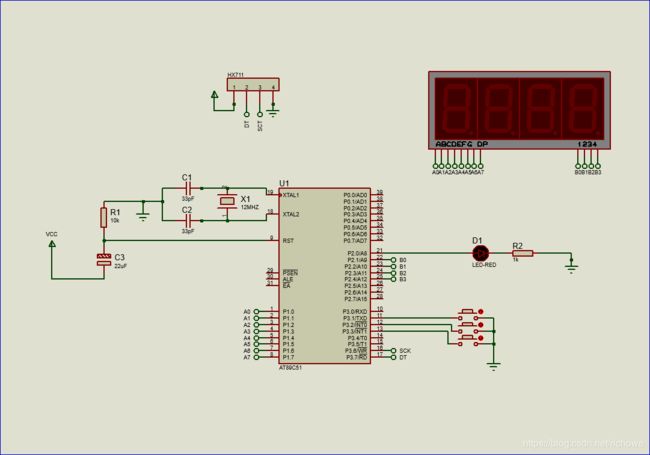Screen dimensions: 650x455
Task: Toggle red latch dot on P3.3 push button
Action: (481, 338)
